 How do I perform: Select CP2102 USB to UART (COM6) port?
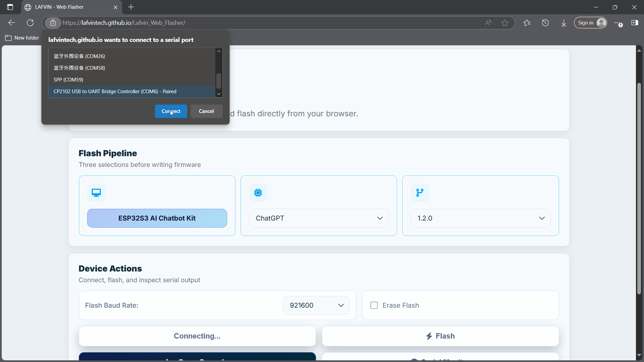tap(132, 92)
